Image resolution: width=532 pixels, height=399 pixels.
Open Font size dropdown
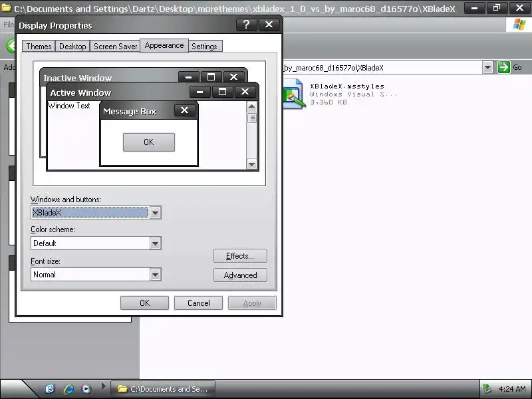pos(155,275)
